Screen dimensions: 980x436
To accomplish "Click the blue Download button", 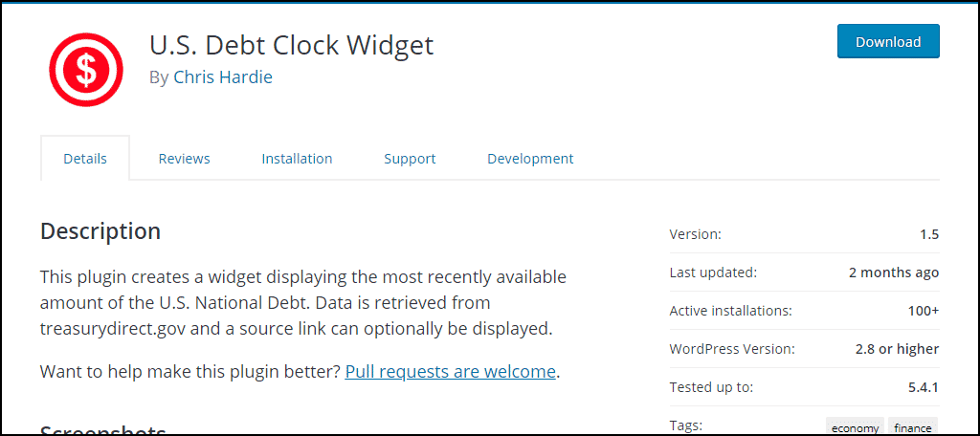I will point(888,41).
